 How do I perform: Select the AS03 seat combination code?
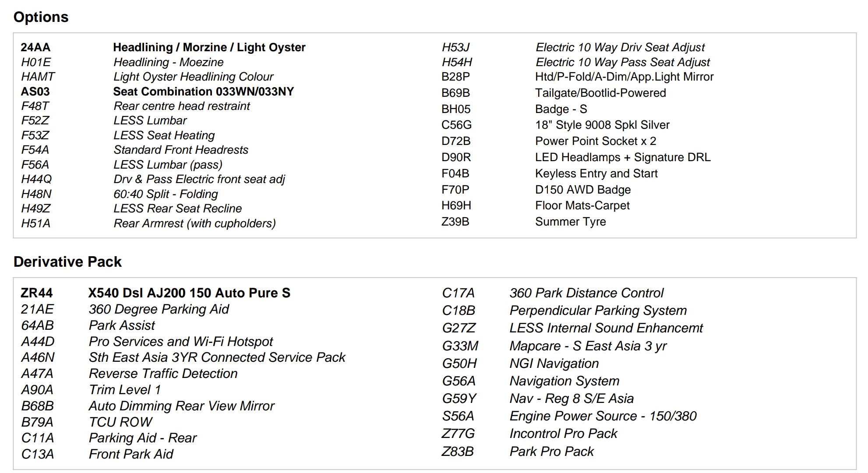35,92
